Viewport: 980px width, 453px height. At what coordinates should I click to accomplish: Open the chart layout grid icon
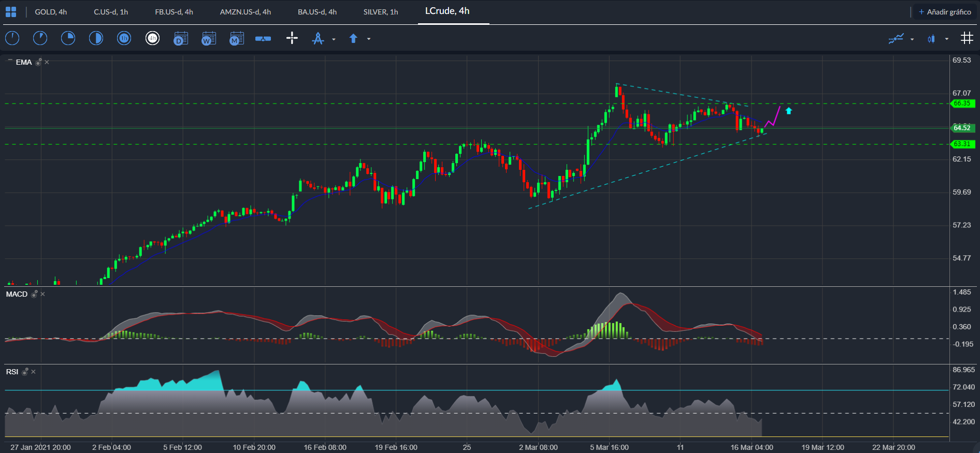click(11, 12)
